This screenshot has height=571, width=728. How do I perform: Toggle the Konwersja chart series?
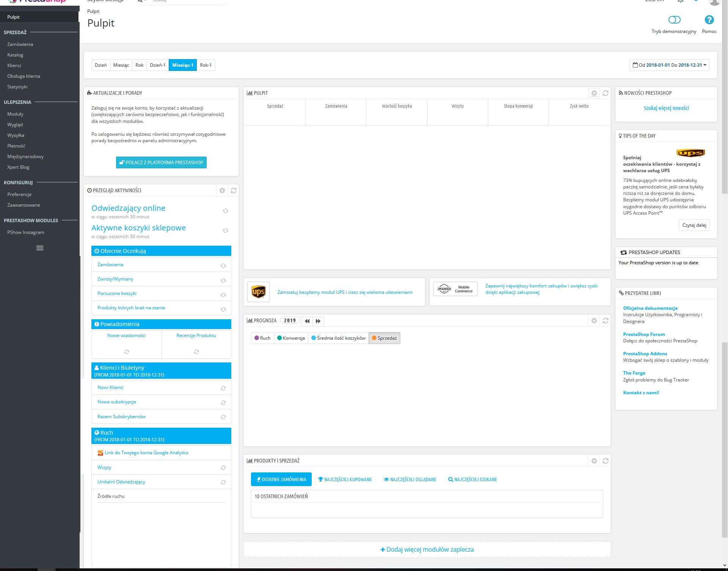point(291,338)
